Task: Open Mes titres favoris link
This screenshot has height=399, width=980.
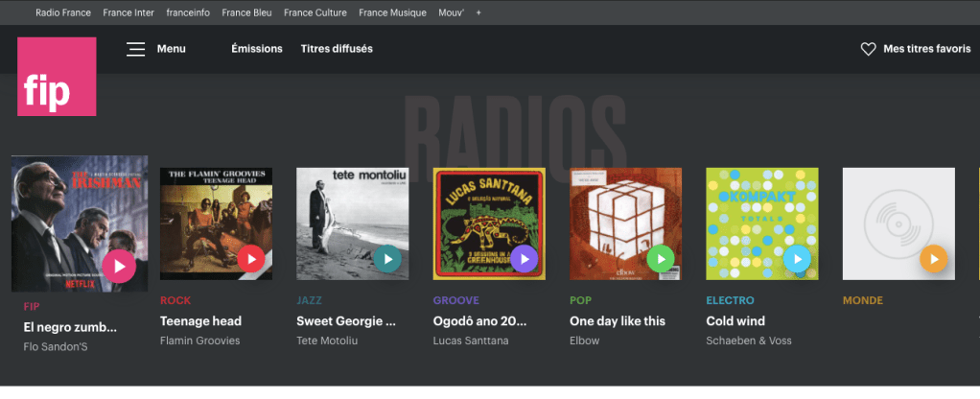Action: tap(926, 49)
